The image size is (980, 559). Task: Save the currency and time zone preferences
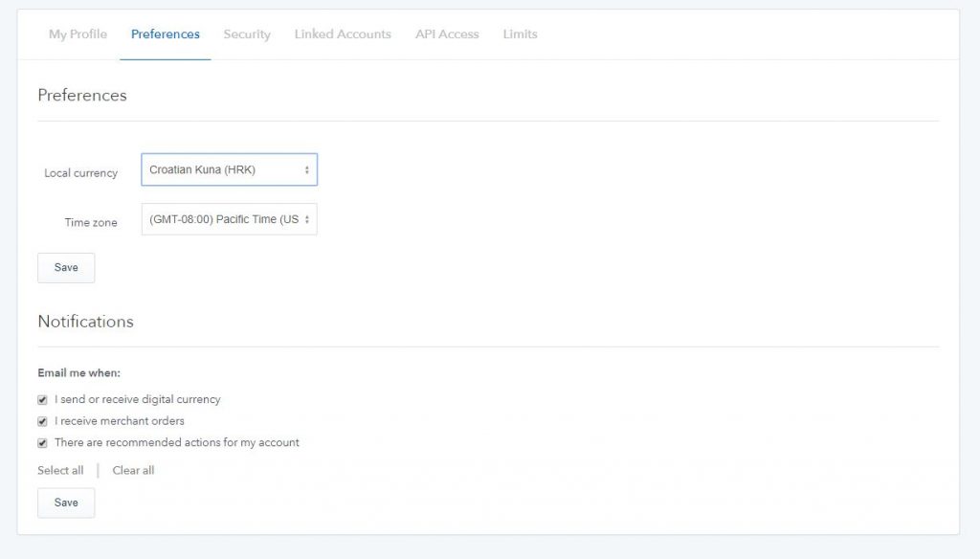pos(66,268)
